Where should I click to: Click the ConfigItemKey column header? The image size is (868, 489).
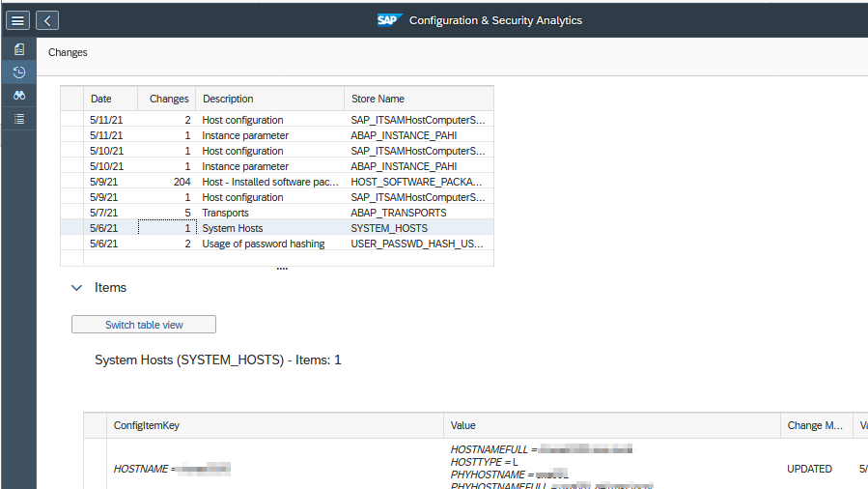point(147,425)
